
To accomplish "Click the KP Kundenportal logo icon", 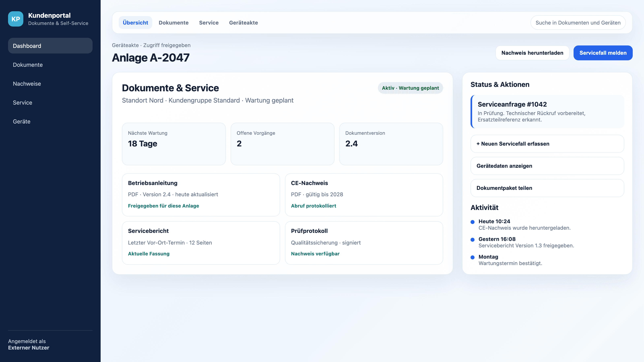I will point(15,19).
